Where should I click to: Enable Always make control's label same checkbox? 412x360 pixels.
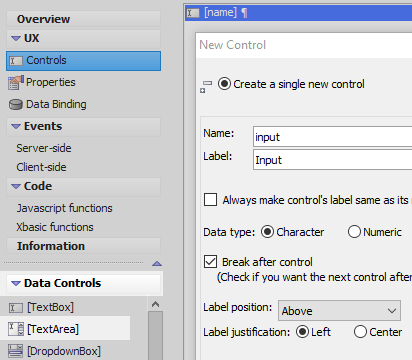click(210, 200)
